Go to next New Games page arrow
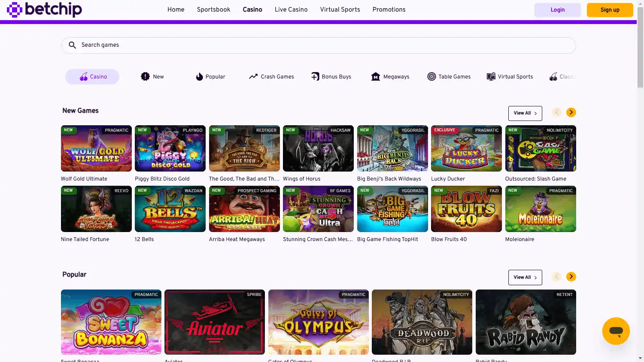Viewport: 644px width, 362px height. tap(571, 112)
